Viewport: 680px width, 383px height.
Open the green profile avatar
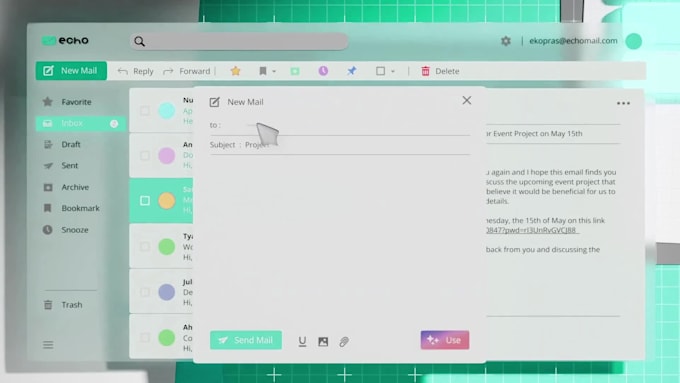(634, 41)
